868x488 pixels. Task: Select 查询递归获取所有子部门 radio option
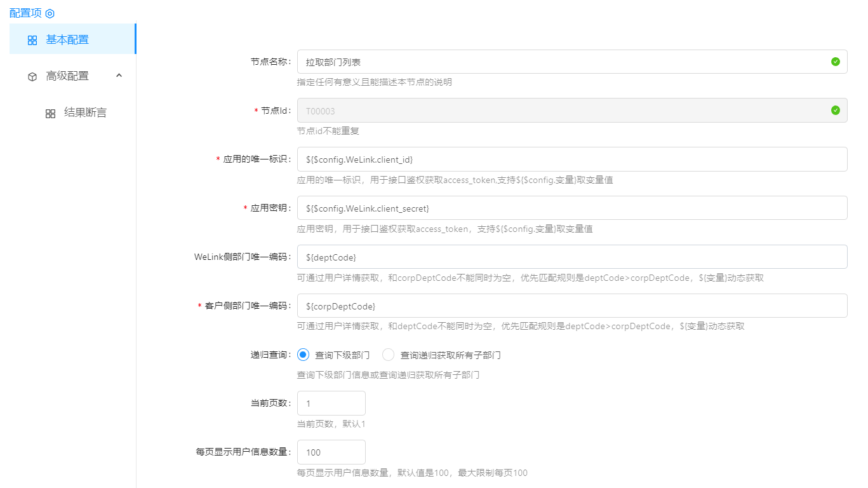(388, 355)
